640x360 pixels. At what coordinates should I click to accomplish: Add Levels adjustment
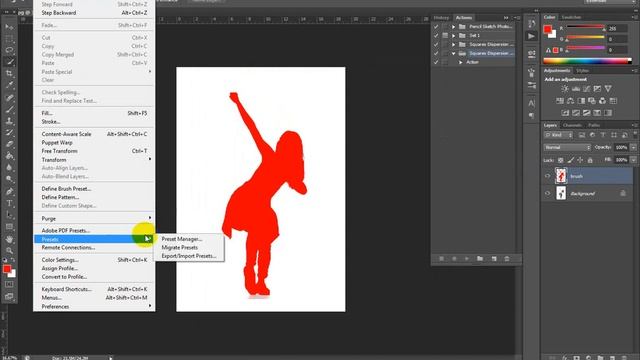coord(576,89)
